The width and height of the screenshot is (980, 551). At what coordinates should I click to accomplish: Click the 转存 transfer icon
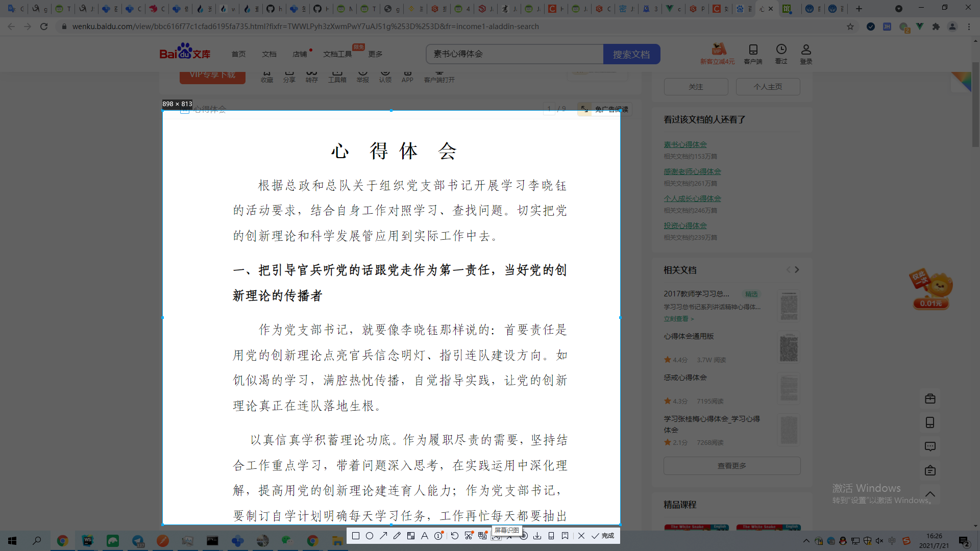click(x=312, y=76)
